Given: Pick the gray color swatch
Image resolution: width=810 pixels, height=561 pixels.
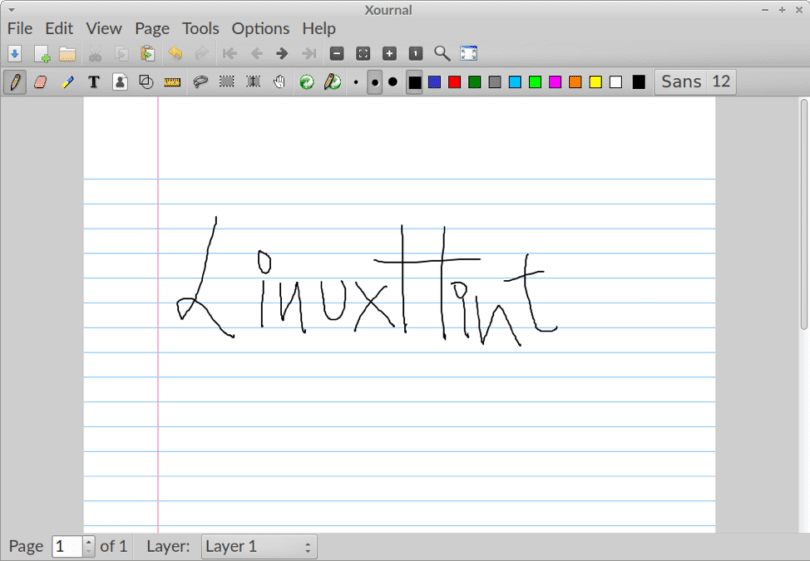Looking at the screenshot, I should click(x=495, y=82).
